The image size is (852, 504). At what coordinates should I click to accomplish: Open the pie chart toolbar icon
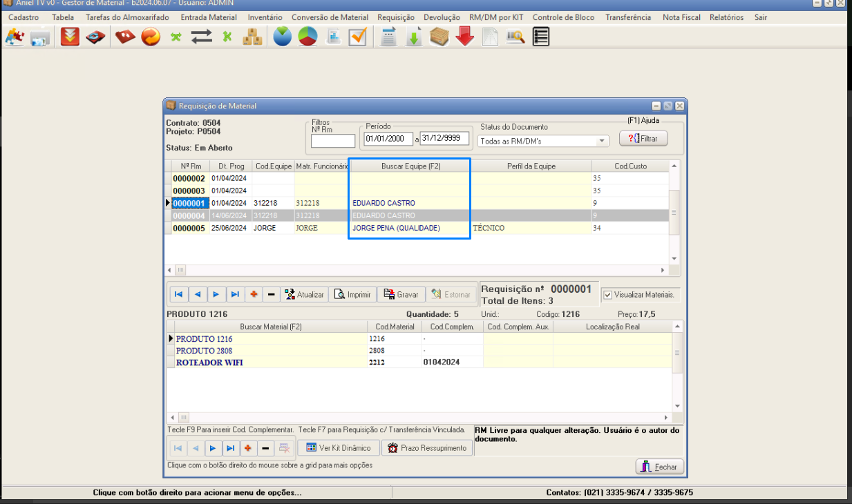(x=307, y=37)
